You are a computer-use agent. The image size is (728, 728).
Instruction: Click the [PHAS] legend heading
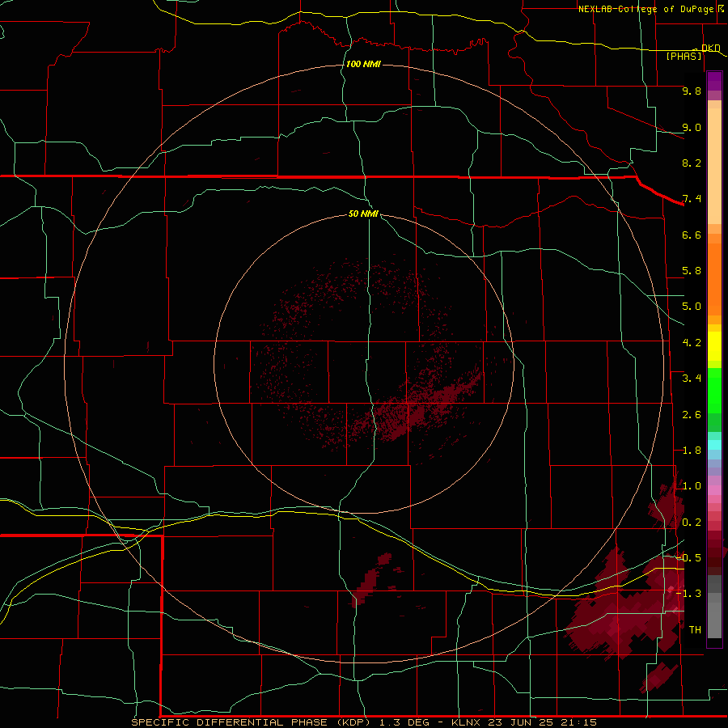(x=684, y=56)
